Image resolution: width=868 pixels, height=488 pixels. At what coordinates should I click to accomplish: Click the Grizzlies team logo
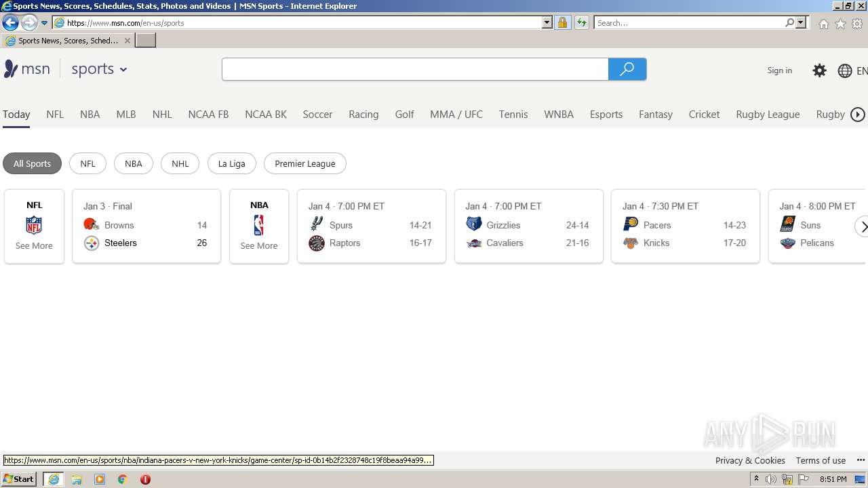[x=474, y=224]
